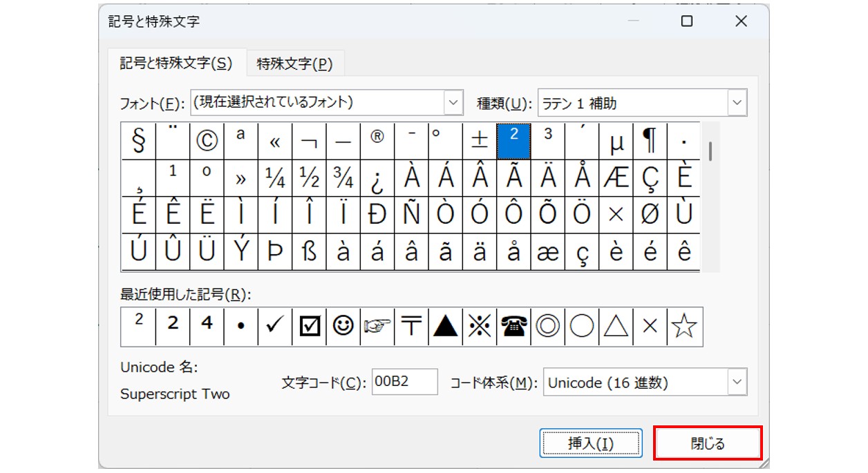Click the 文字コード character code field

tap(404, 382)
